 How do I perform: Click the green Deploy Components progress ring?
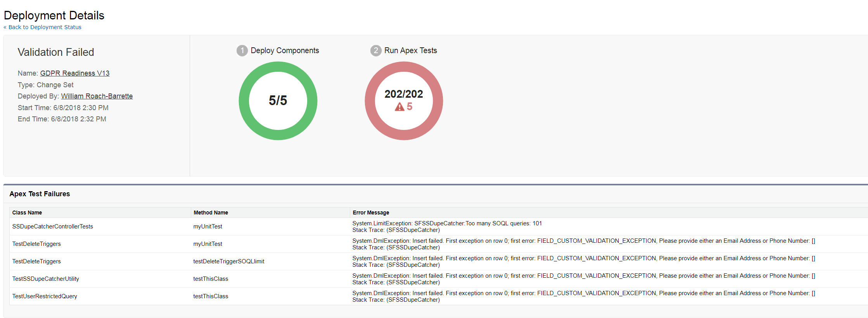tap(244, 101)
